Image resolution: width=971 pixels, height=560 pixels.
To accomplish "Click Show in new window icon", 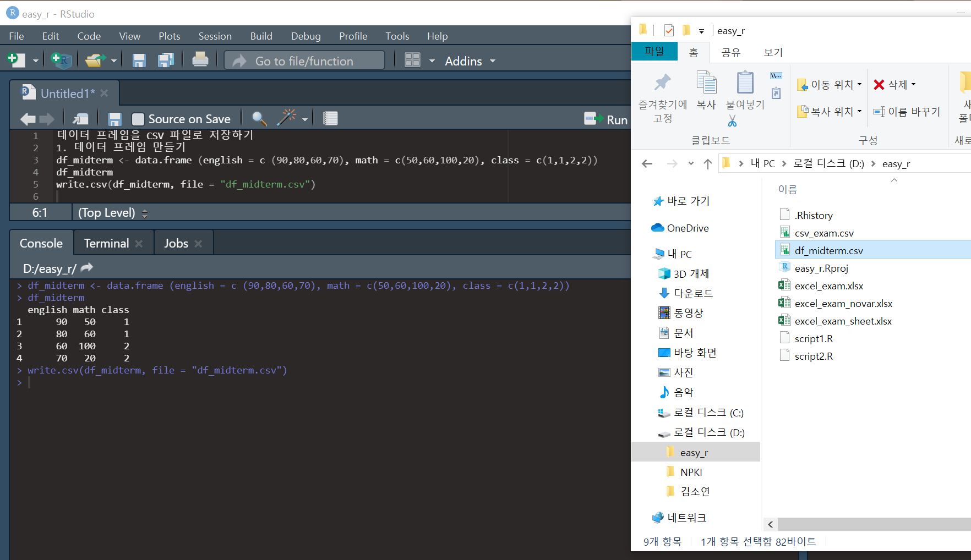I will point(80,119).
